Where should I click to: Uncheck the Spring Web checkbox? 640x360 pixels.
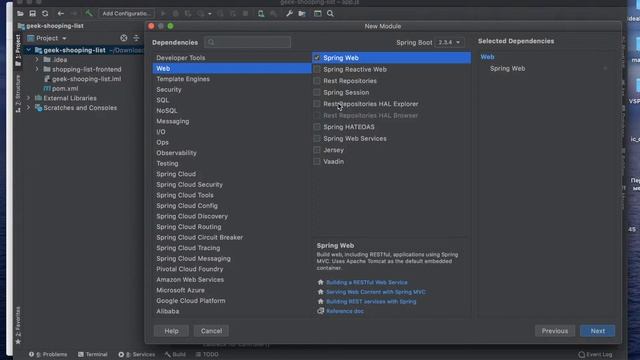[317, 58]
